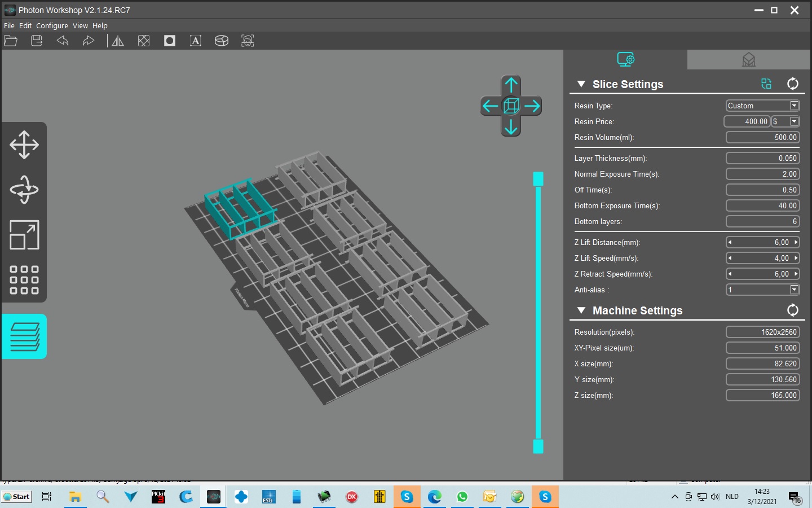Screen dimensions: 812x508
Task: Click the Windows Start button
Action: click(17, 497)
